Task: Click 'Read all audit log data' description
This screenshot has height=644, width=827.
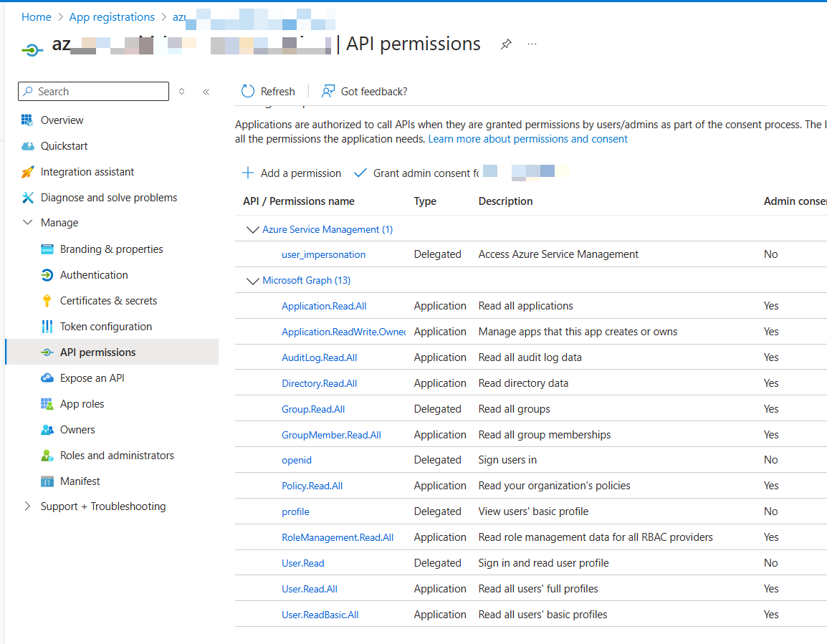Action: (530, 357)
